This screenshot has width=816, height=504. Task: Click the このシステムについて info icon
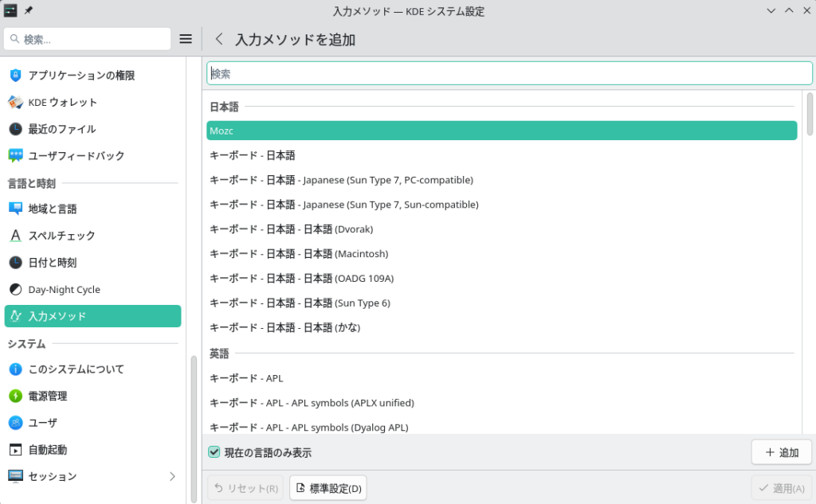coord(15,369)
